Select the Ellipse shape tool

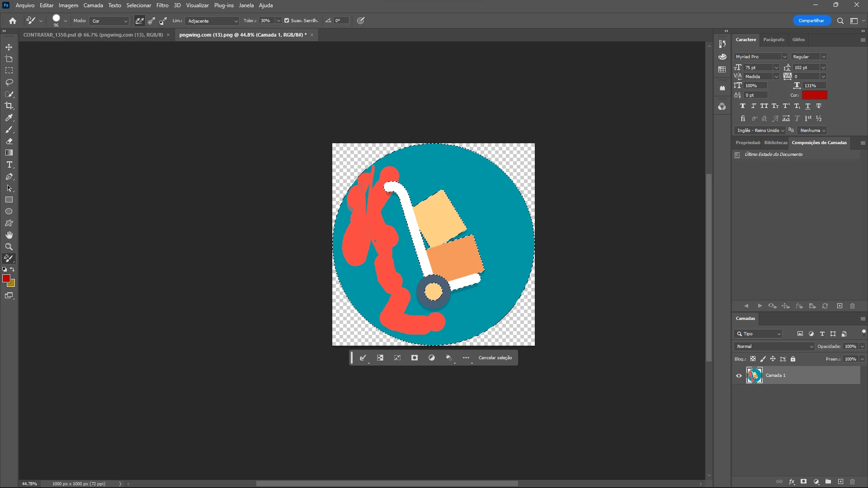coord(9,211)
